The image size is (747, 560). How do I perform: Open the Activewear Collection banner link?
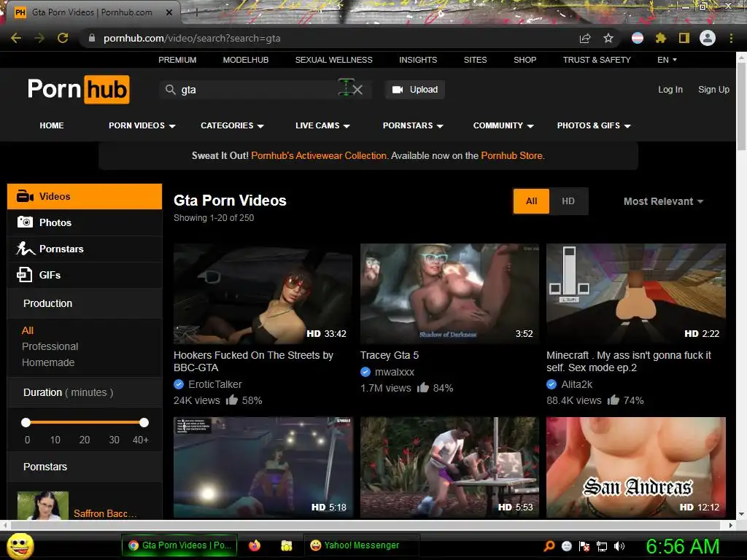pos(319,156)
